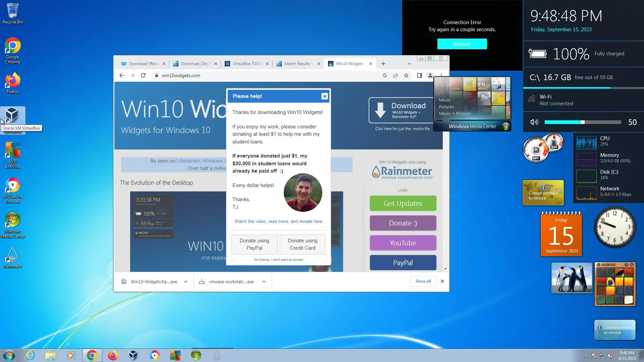
Task: Switch to Search Results tab
Action: [297, 64]
